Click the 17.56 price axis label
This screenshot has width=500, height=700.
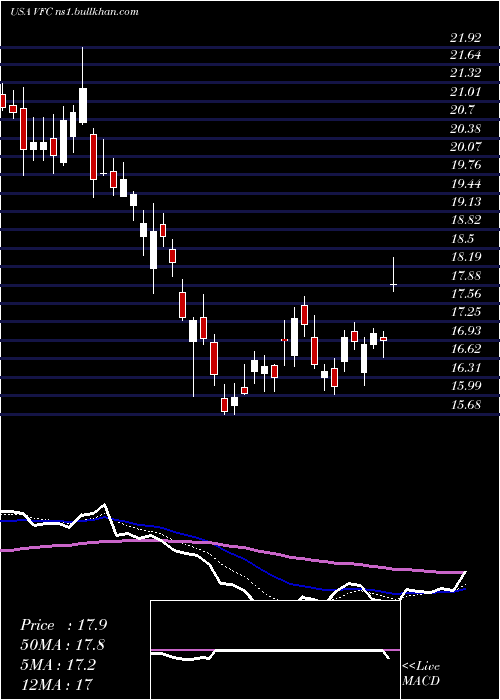click(465, 293)
